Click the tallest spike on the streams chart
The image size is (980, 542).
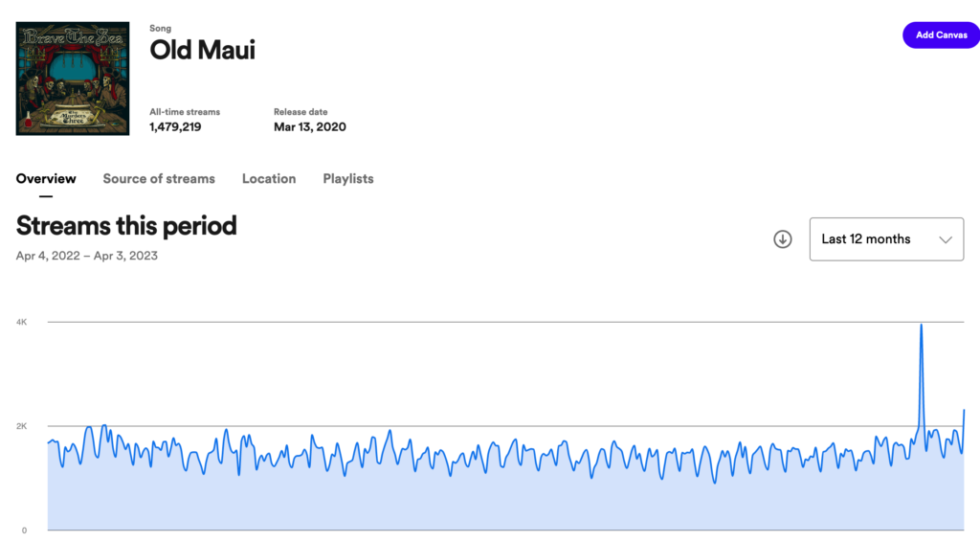pyautogui.click(x=921, y=327)
